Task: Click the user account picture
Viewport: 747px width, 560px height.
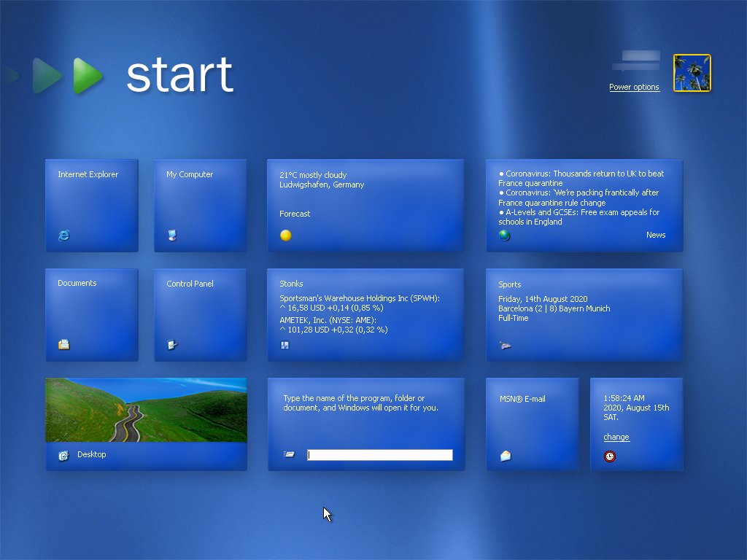Action: coord(692,72)
